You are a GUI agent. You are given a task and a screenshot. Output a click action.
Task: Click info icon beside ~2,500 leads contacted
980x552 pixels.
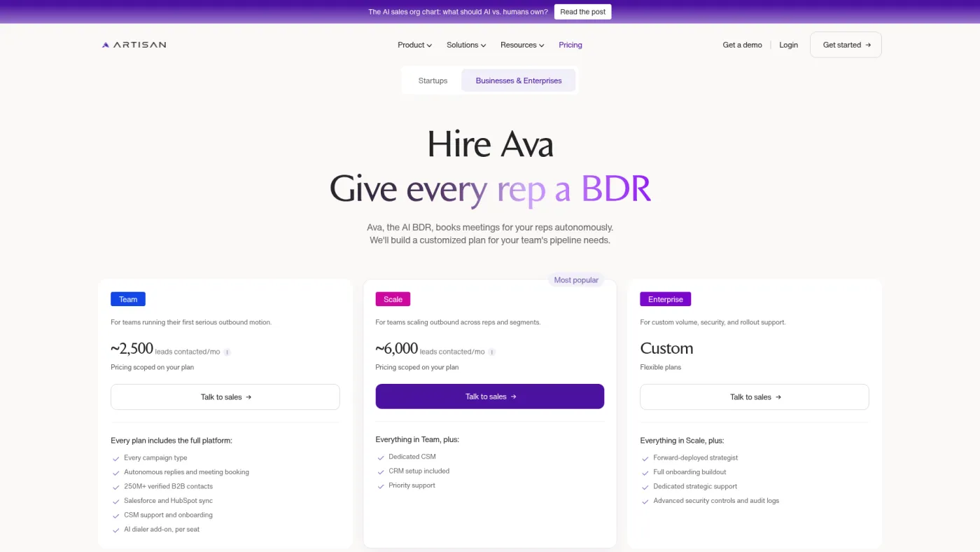227,352
